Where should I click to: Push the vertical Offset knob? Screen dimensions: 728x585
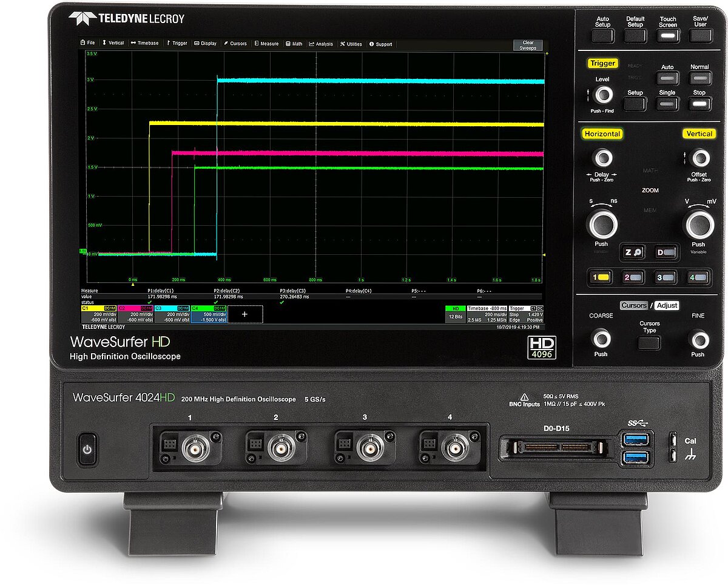click(x=700, y=158)
